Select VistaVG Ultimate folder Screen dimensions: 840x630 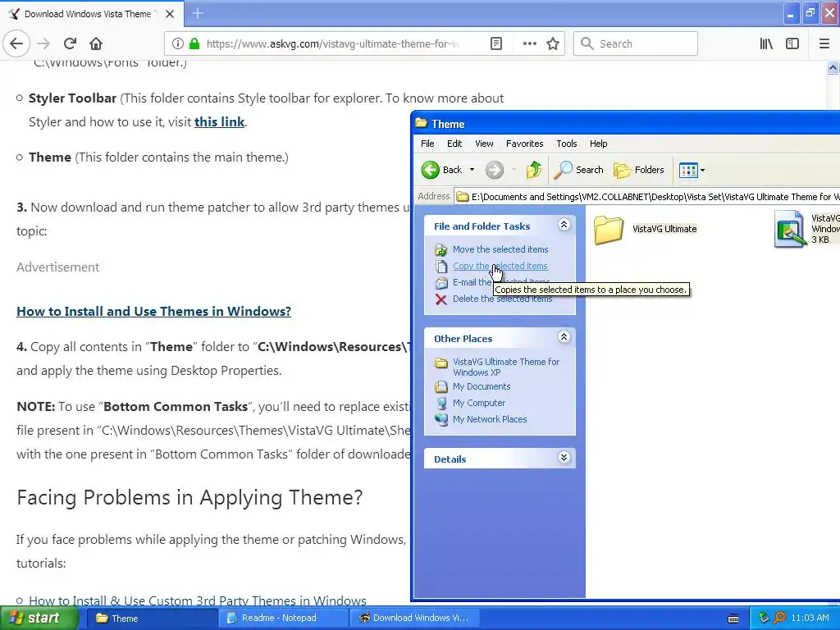pos(646,229)
